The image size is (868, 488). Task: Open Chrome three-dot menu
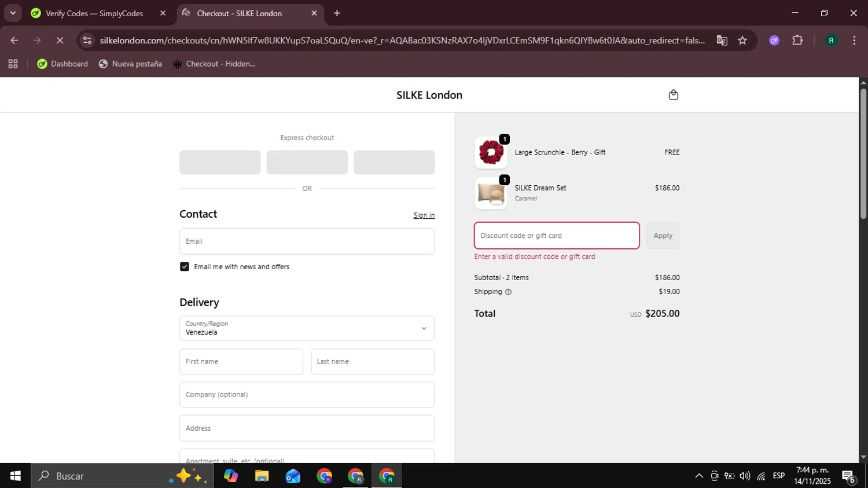[854, 41]
